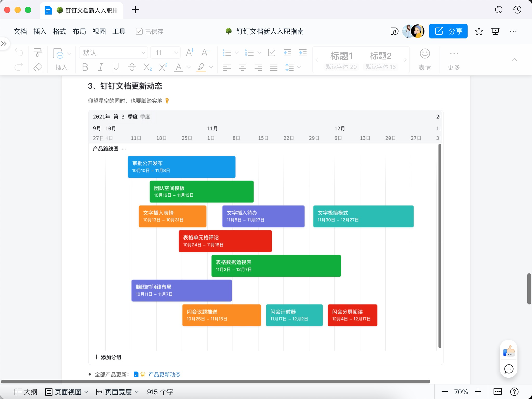This screenshot has height=399, width=532.
Task: Apply the 标题2 heading style
Action: [381, 60]
